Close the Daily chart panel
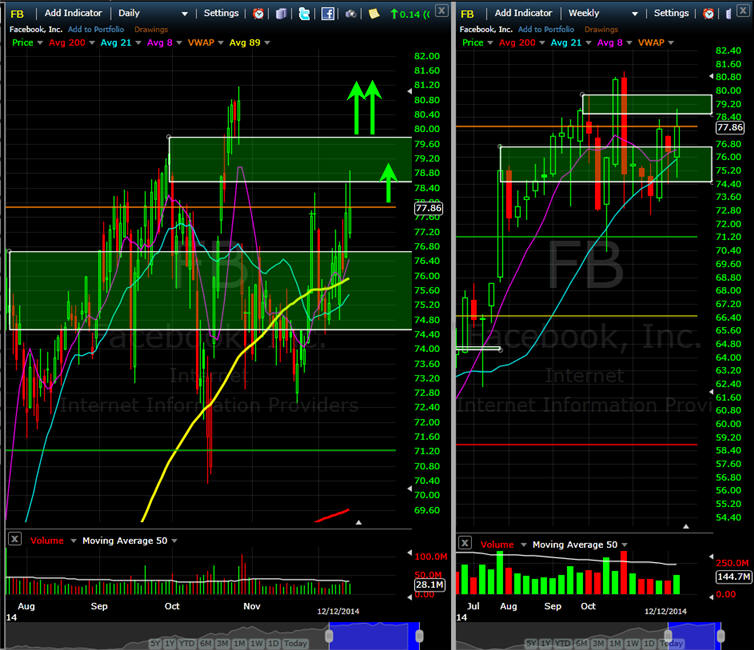The height and width of the screenshot is (650, 754). pos(441,10)
